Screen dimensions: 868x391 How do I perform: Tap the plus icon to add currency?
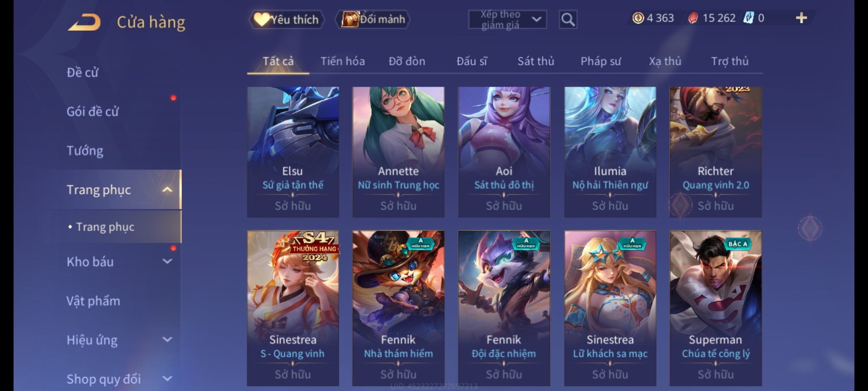click(801, 18)
